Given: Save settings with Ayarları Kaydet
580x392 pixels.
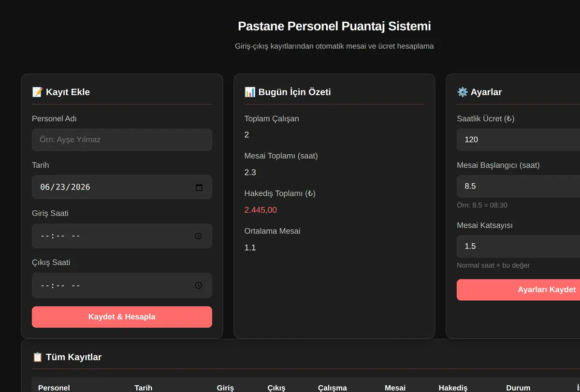Looking at the screenshot, I should [x=518, y=290].
